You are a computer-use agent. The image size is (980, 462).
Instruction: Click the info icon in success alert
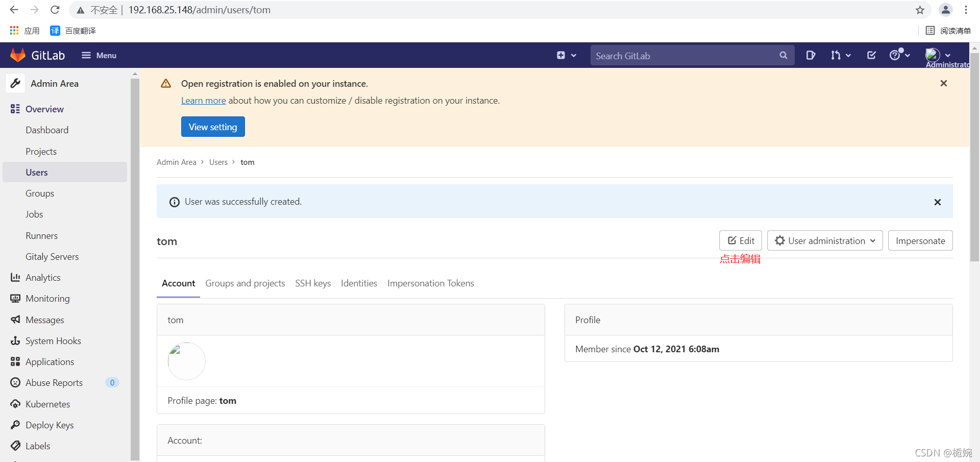coord(175,202)
